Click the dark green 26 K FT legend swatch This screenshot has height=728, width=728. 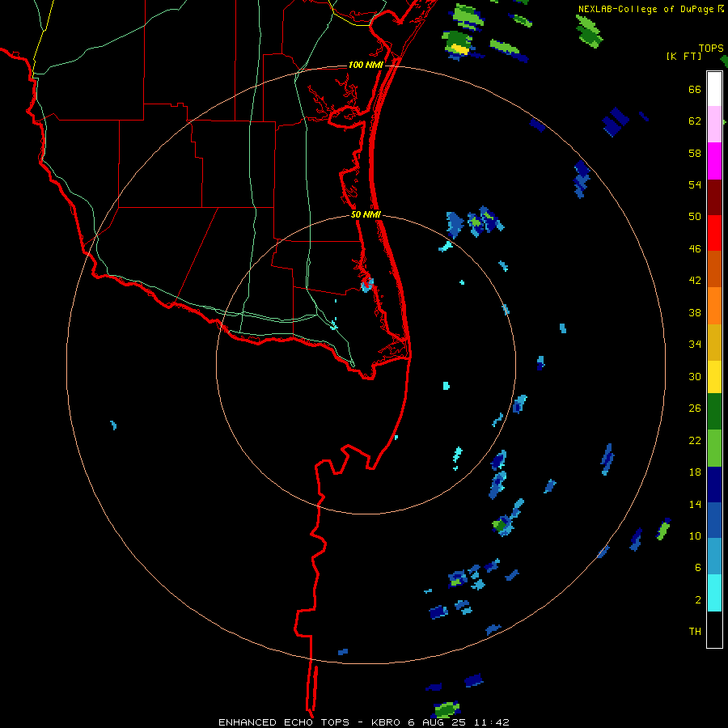[x=714, y=412]
